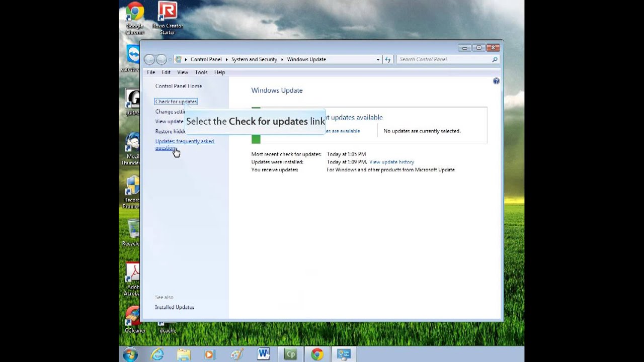Go back with the Back arrow button
The height and width of the screenshot is (362, 644).
(x=149, y=59)
